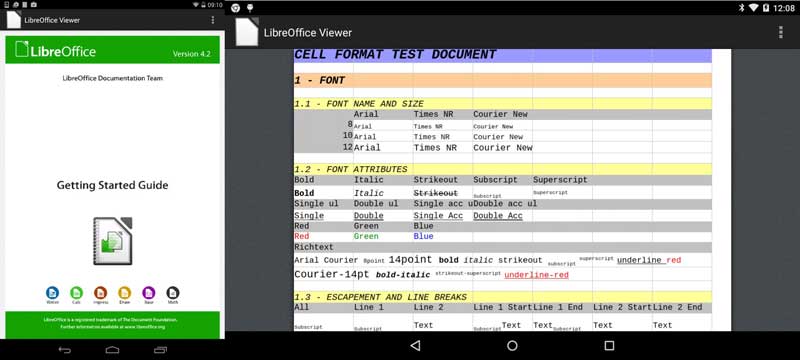Screen dimensions: 800x360
Task: Select the 'Courier-14pt' cell
Action: [331, 274]
